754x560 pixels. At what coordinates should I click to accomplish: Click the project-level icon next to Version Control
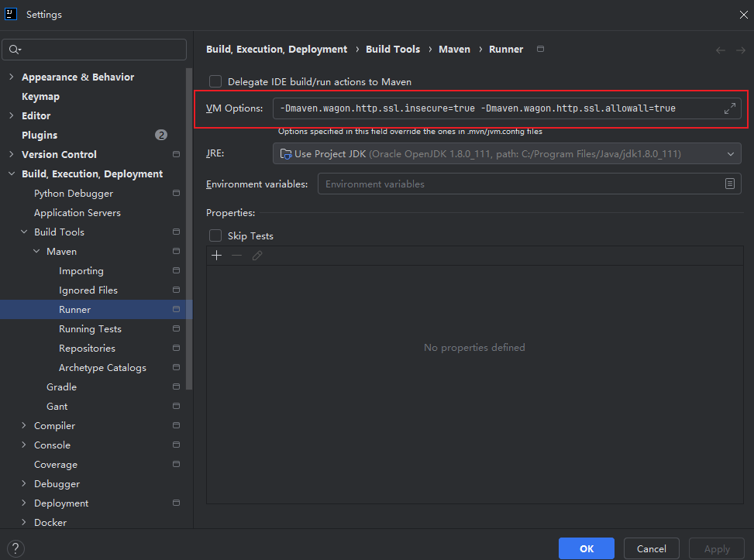pyautogui.click(x=176, y=154)
